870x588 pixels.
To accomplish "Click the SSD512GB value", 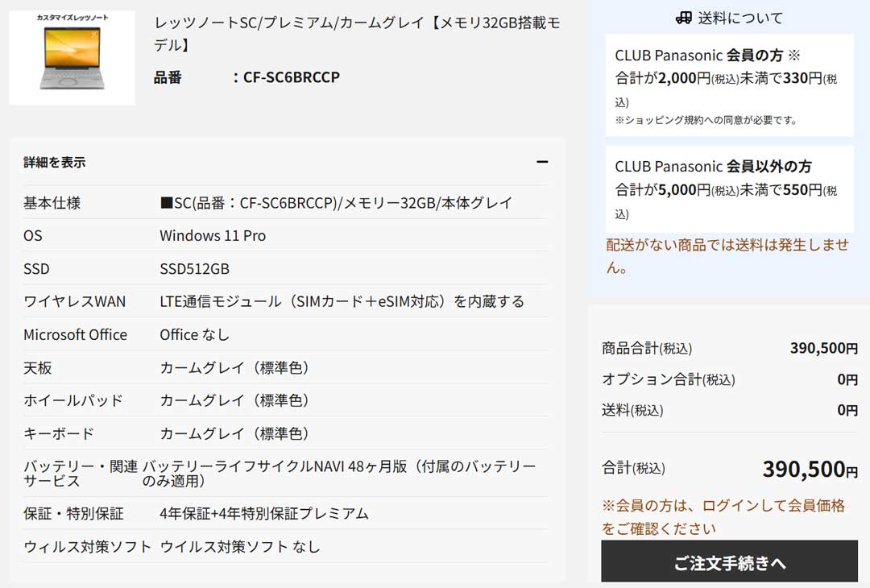I will pyautogui.click(x=194, y=269).
